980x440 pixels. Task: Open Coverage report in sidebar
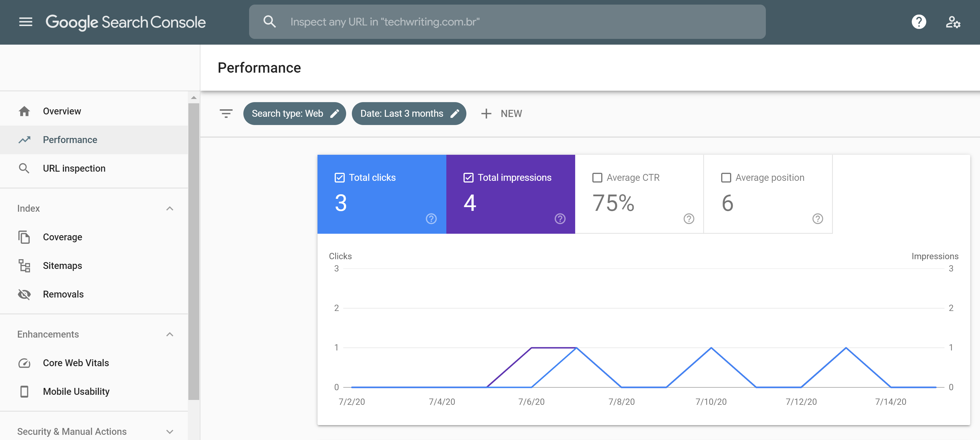pyautogui.click(x=62, y=237)
